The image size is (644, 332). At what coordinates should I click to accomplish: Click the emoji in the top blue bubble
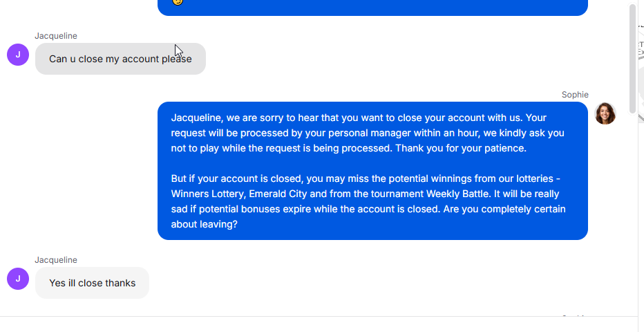coord(178,2)
